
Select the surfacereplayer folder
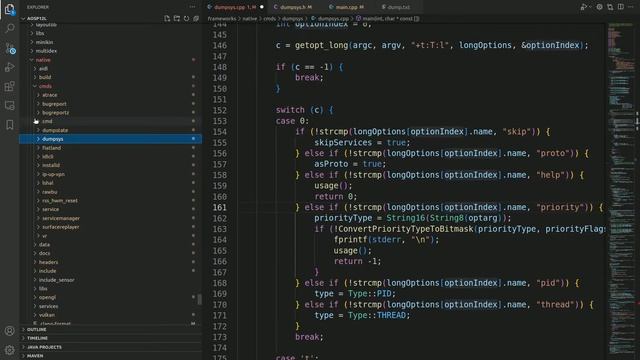coord(110,227)
